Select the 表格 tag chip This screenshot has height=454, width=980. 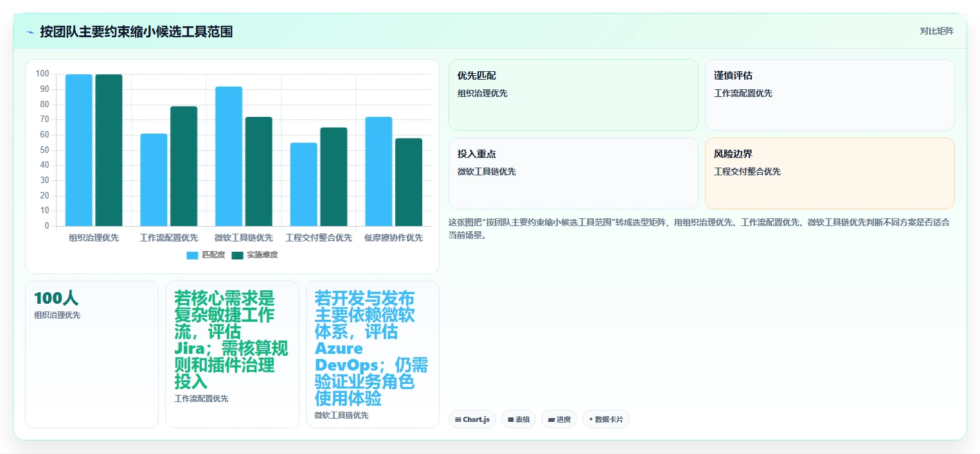coord(518,419)
